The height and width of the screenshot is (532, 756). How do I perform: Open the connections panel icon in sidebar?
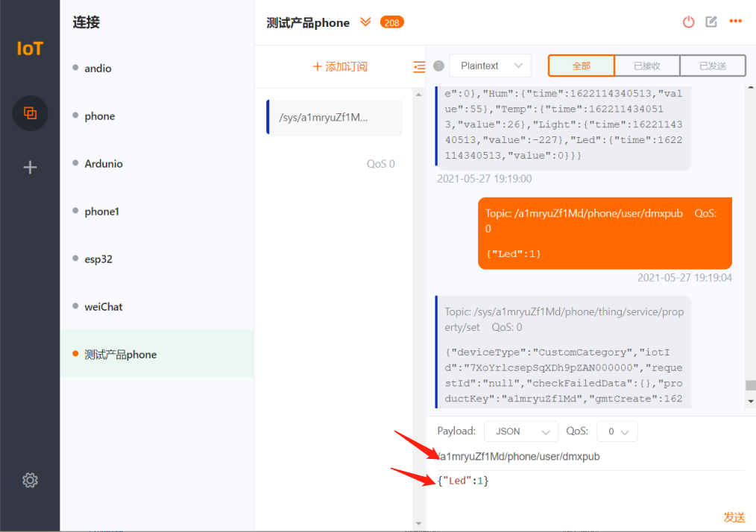(30, 113)
